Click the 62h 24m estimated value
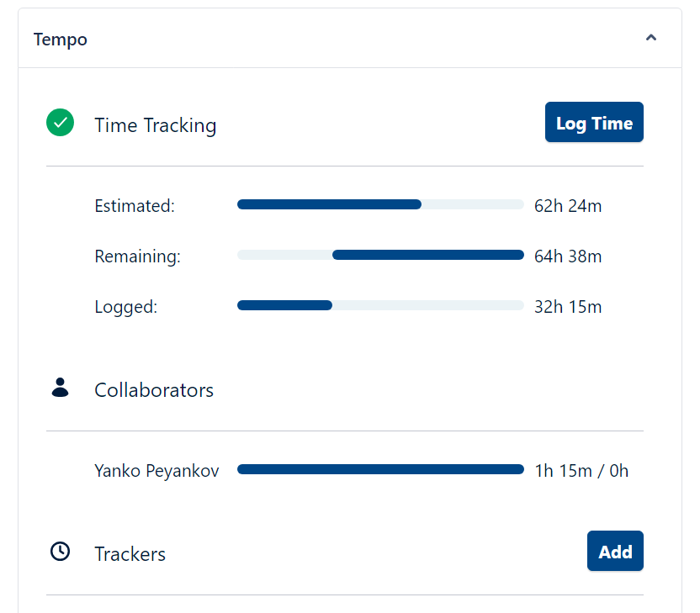Image resolution: width=700 pixels, height=613 pixels. 568,205
